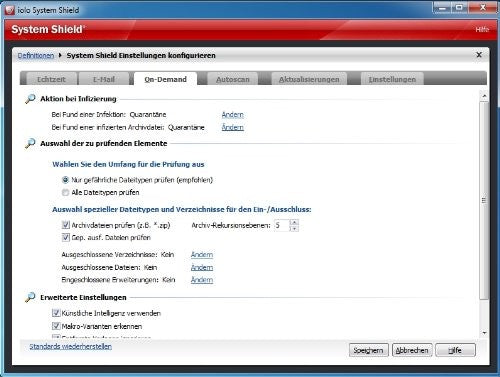This screenshot has width=500, height=377.
Task: Open the Autoscan tab
Action: (233, 79)
